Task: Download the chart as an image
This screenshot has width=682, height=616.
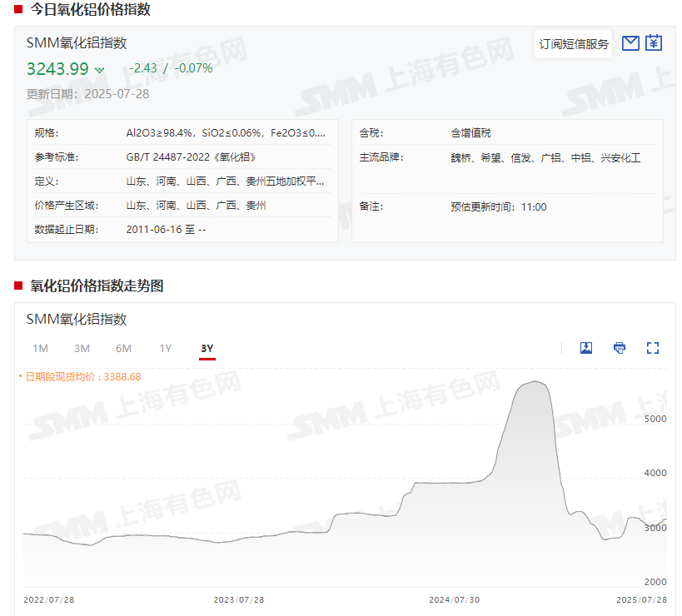Action: [586, 348]
